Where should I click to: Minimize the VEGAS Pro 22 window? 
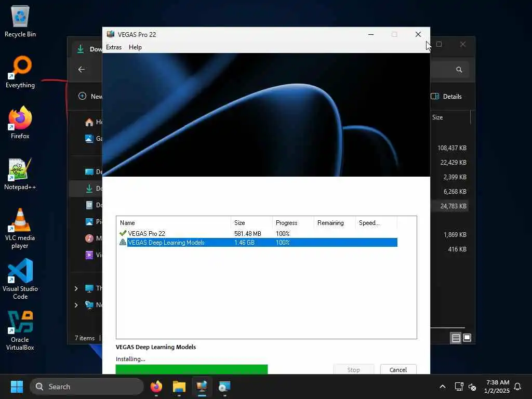point(371,34)
